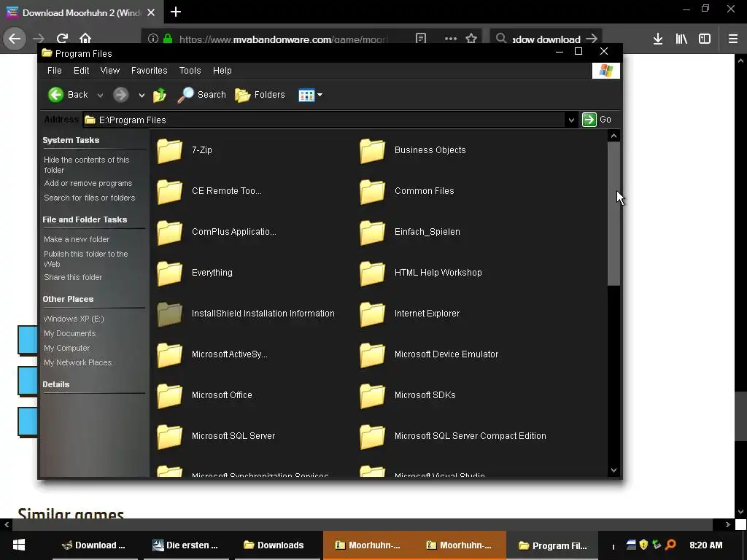
Task: Click Hide the contents of this folder
Action: [87, 165]
